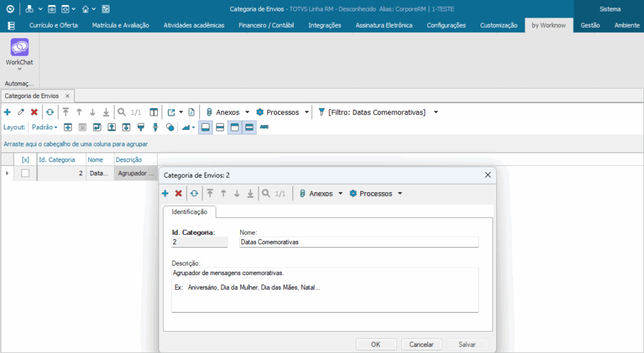Toggle the [x] select-all column header
The image size is (644, 353).
[x=25, y=160]
